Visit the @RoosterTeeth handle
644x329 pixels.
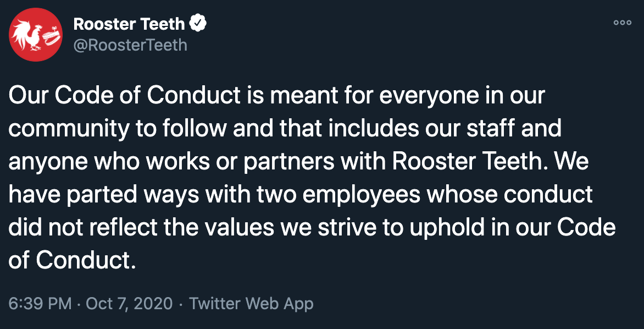click(130, 45)
